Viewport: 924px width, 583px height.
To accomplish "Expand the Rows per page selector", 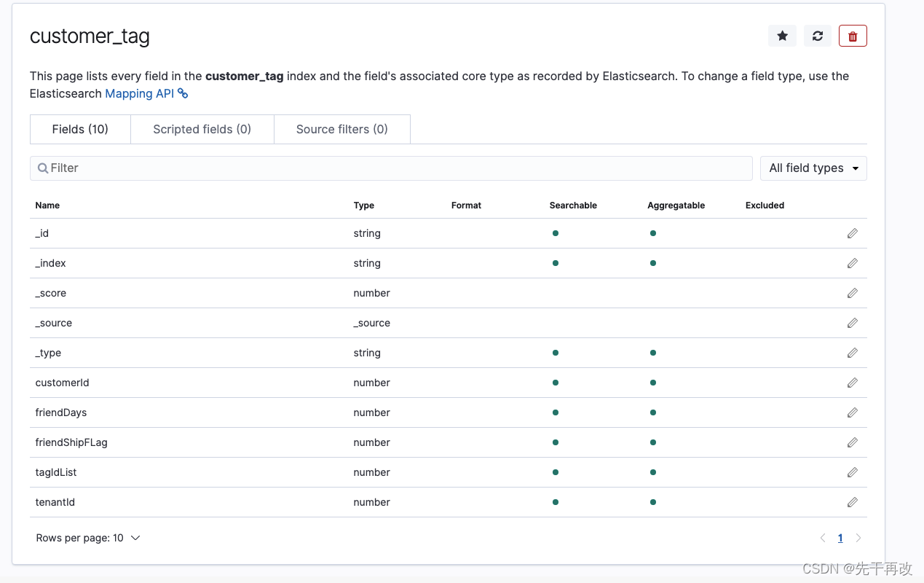I will tap(87, 538).
